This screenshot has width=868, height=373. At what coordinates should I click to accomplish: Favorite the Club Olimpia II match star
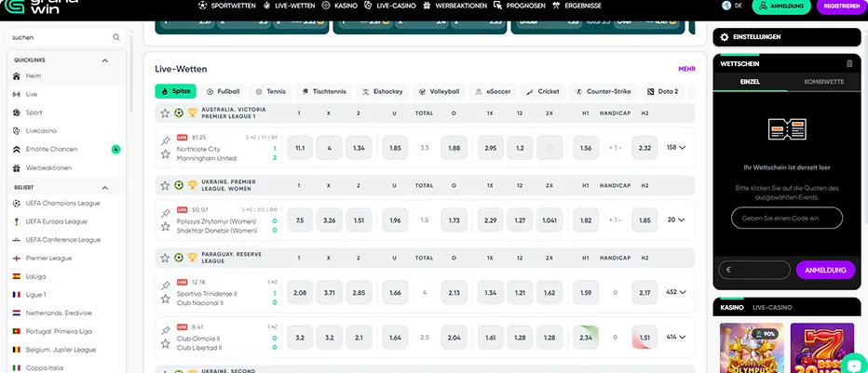[x=165, y=344]
